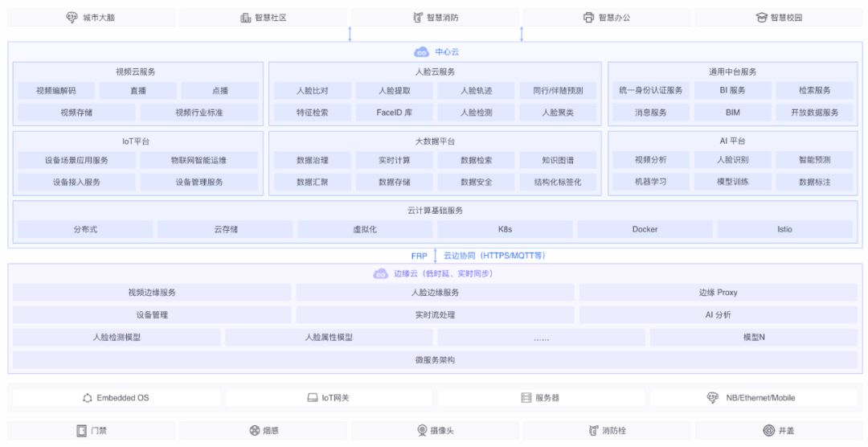Click the Docker block
868x447 pixels.
(645, 229)
